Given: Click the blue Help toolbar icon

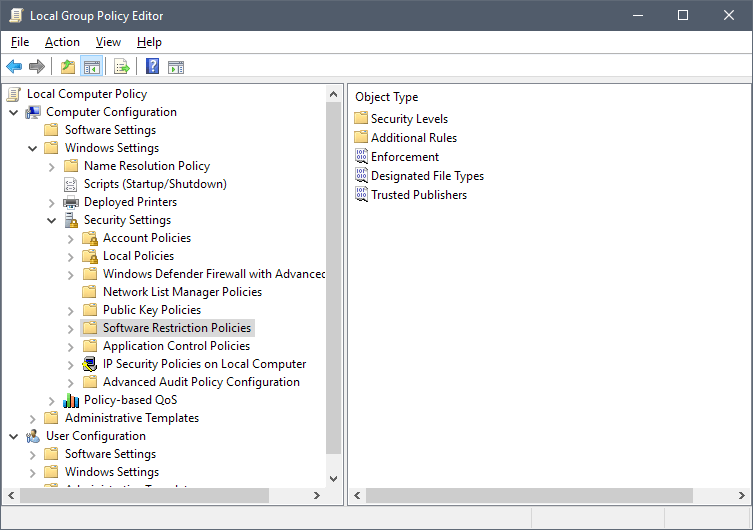Looking at the screenshot, I should point(152,66).
